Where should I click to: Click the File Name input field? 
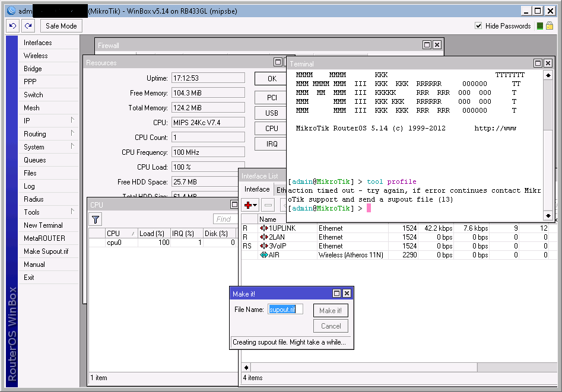pyautogui.click(x=285, y=310)
